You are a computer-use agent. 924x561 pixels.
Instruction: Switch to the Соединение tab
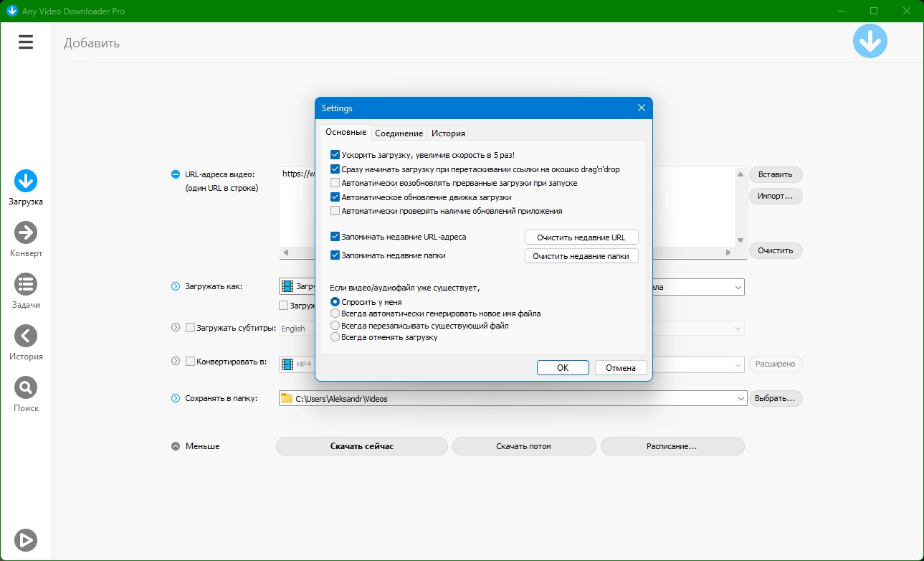point(399,133)
